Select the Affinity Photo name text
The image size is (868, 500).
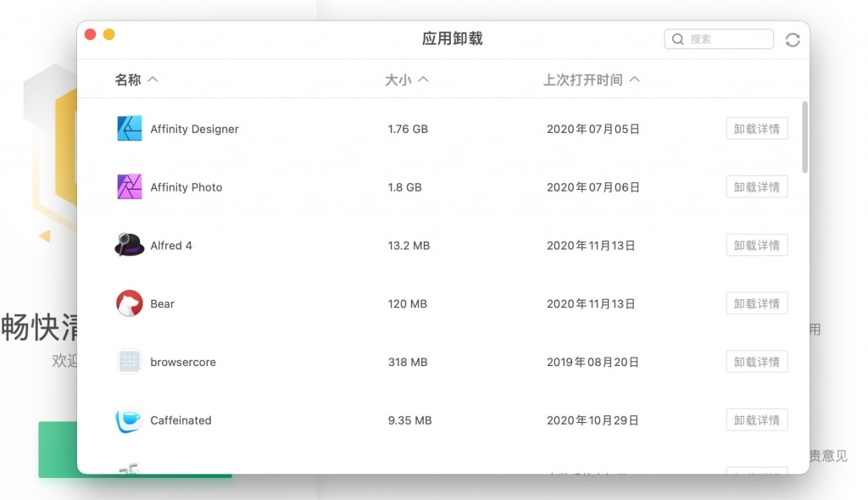click(186, 187)
